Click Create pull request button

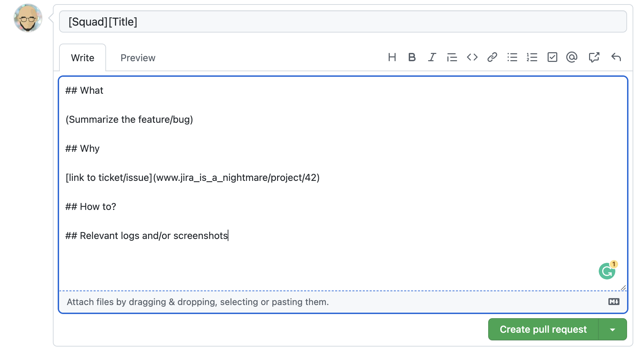coord(543,329)
